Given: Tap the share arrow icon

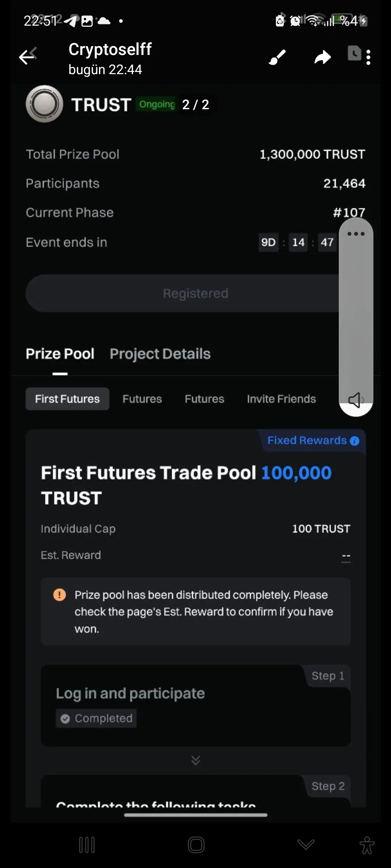Looking at the screenshot, I should 322,57.
